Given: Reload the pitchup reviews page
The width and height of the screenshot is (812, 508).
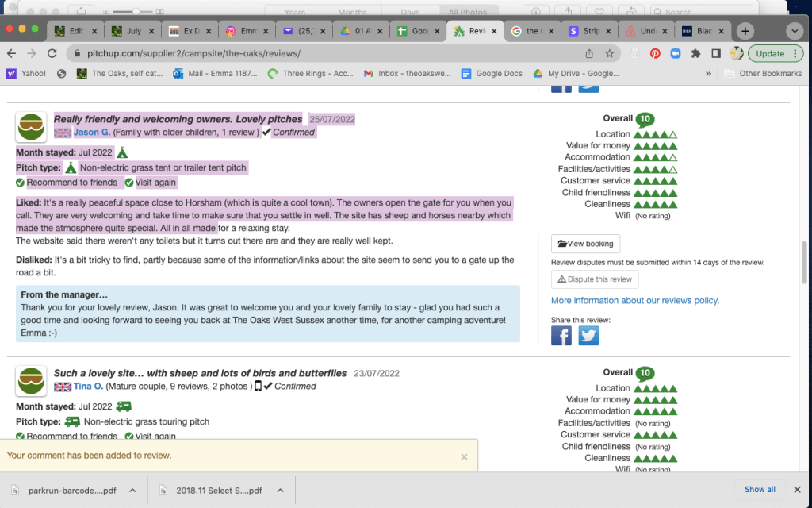Looking at the screenshot, I should [52, 53].
